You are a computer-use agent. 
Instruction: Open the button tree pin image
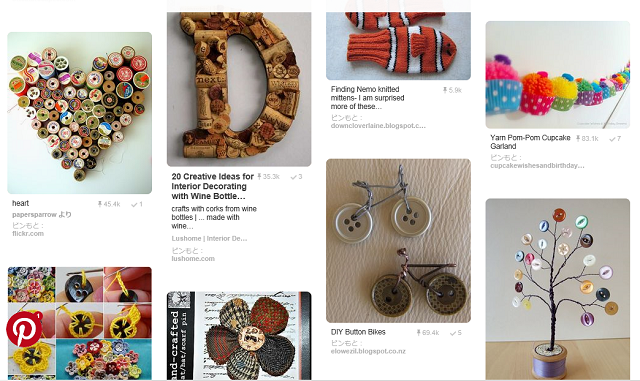click(558, 289)
